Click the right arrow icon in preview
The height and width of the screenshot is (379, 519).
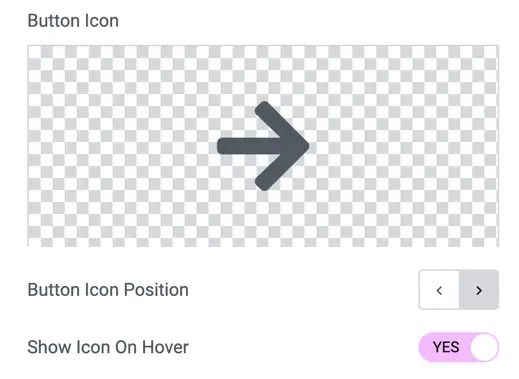pos(263,146)
